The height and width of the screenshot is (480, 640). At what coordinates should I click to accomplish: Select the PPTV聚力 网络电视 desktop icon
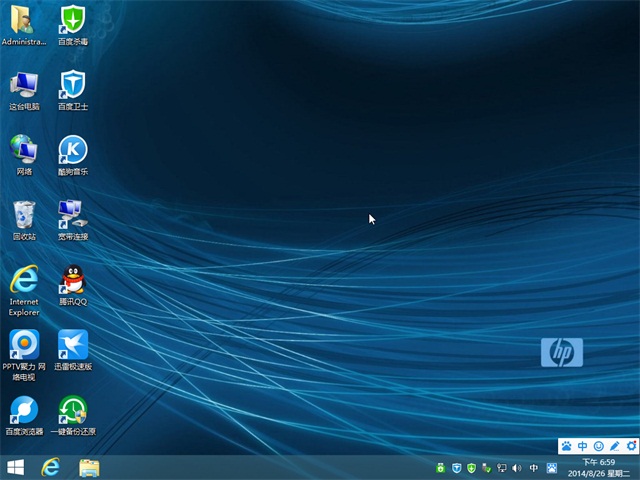(x=24, y=345)
